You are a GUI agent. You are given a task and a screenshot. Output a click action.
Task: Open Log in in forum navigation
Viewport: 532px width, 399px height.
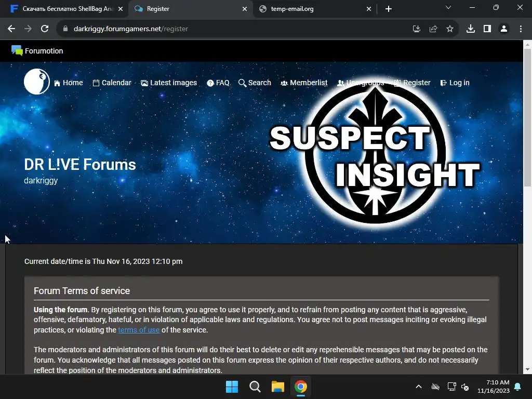point(455,83)
